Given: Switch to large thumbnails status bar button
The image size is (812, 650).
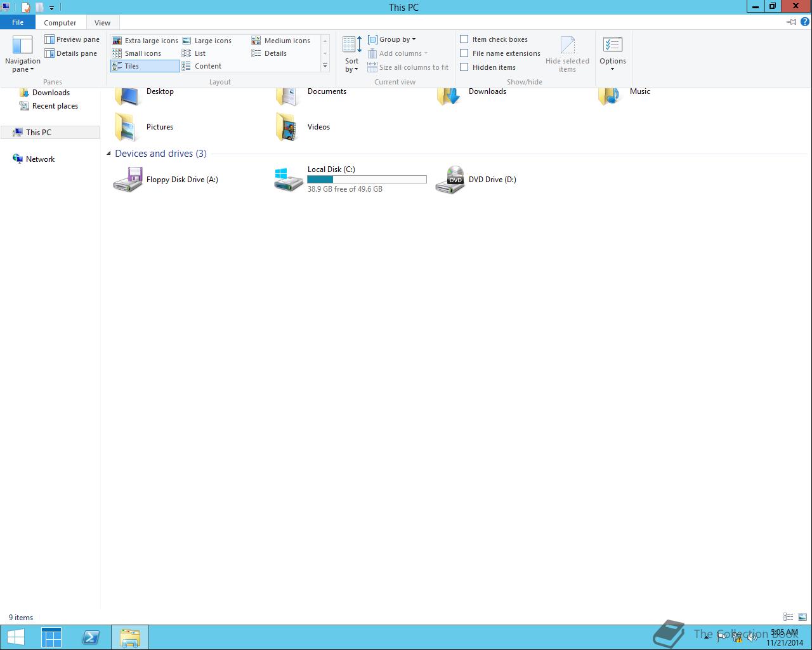Looking at the screenshot, I should [802, 617].
